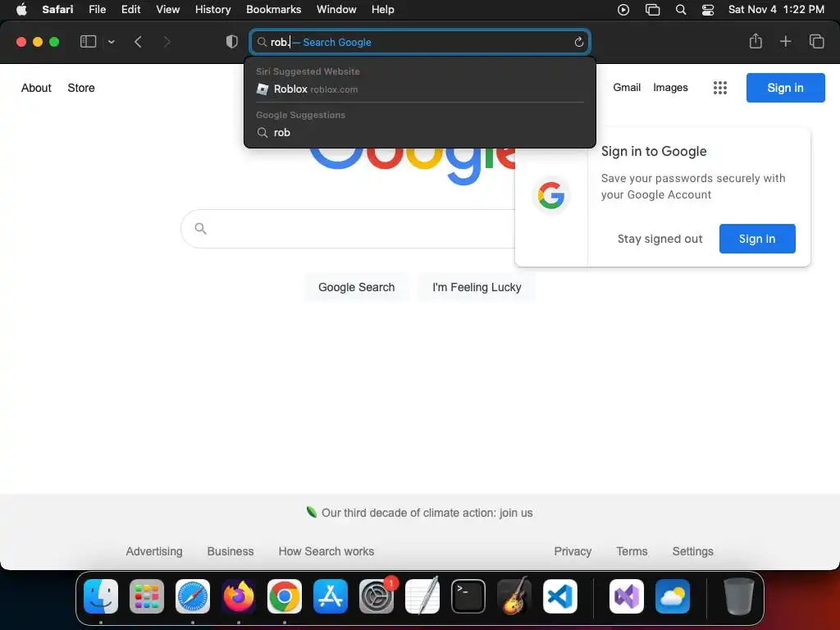Click the Spotlight search icon in menu bar
The height and width of the screenshot is (630, 840).
680,10
